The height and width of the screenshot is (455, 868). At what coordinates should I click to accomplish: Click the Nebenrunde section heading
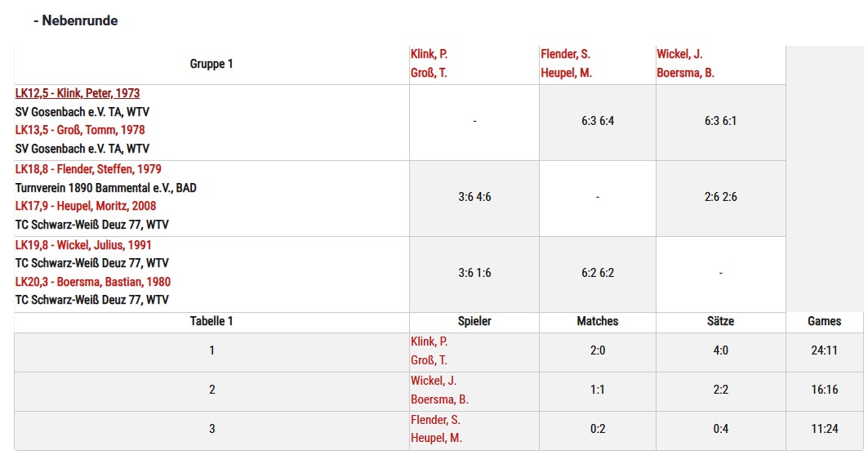(76, 20)
